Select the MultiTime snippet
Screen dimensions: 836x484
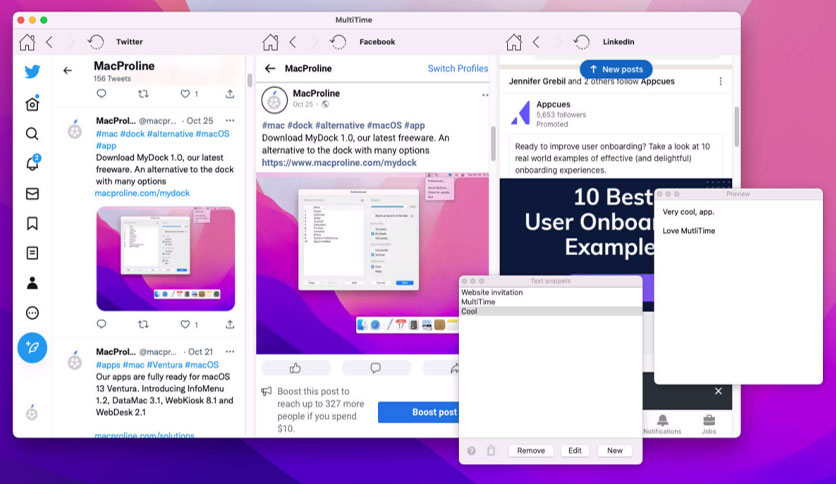[x=550, y=302]
